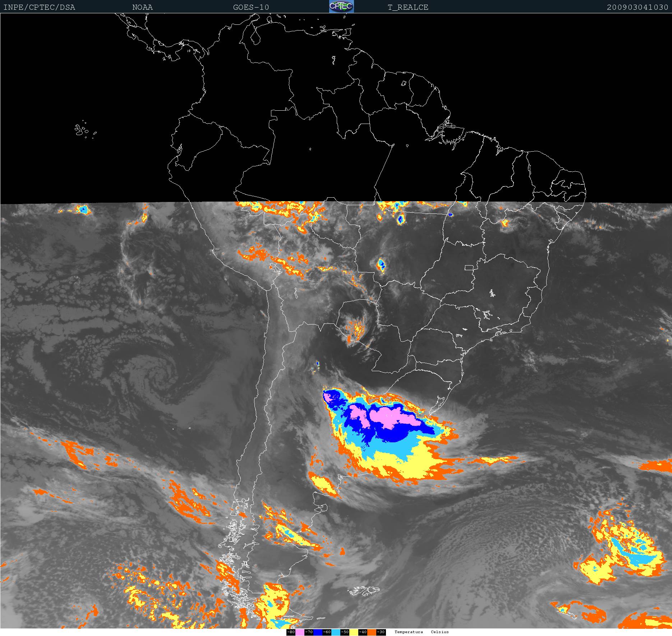Click the T_REALCE product label
The image size is (672, 636).
(x=408, y=7)
